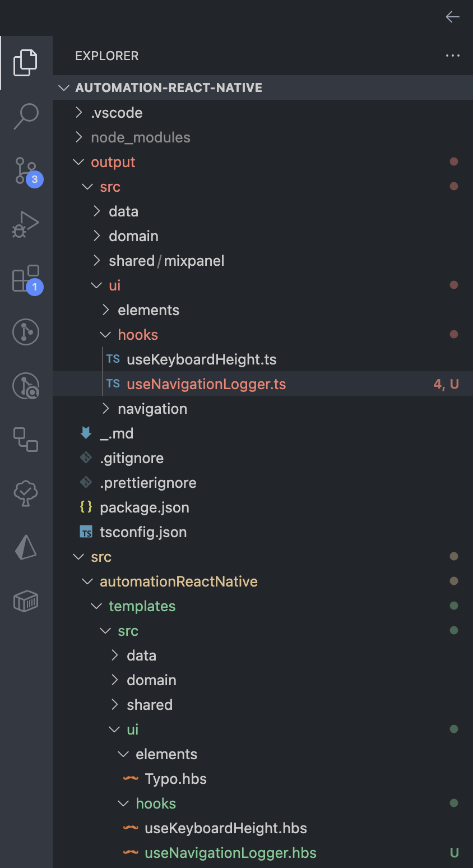Open useKeyboardHeight.ts file

tap(201, 359)
